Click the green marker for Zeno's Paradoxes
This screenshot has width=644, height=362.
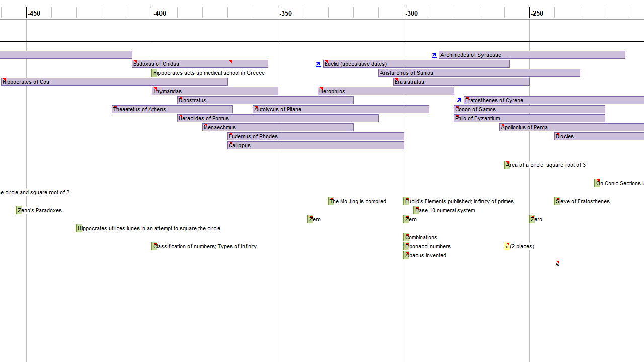tap(19, 210)
